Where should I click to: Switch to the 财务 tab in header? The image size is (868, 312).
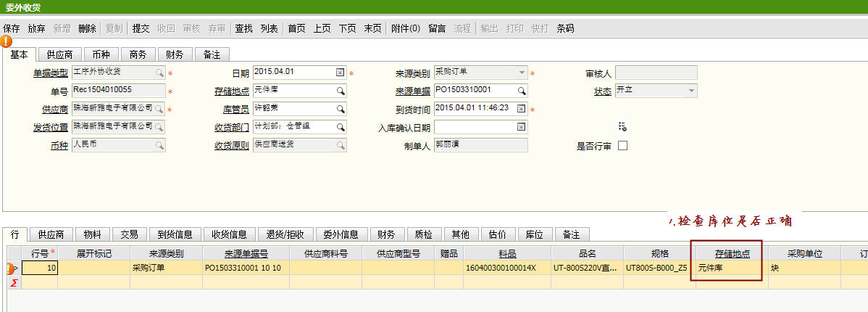175,54
